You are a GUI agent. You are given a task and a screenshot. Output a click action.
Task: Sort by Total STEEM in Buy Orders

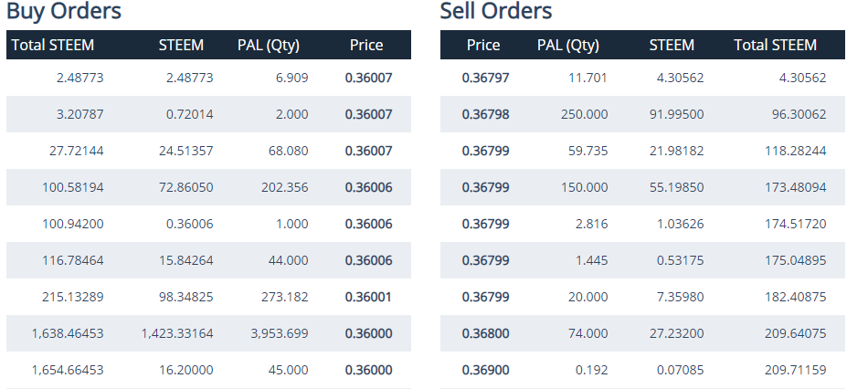pyautogui.click(x=53, y=45)
